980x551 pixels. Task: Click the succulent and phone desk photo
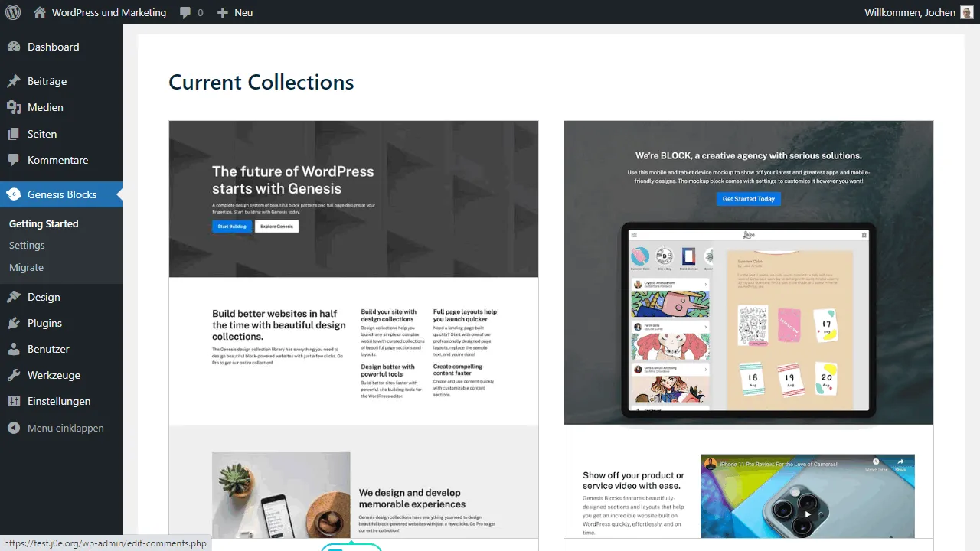click(x=281, y=495)
